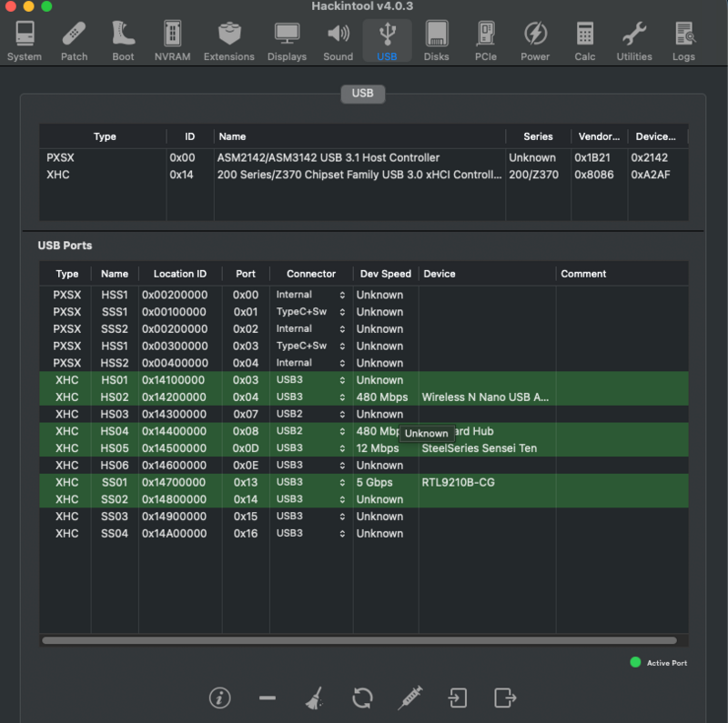Click the refresh arrows icon
This screenshot has height=723, width=728.
pyautogui.click(x=362, y=698)
